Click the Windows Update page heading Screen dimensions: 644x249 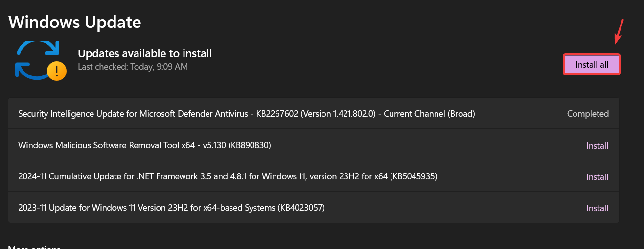[x=75, y=22]
